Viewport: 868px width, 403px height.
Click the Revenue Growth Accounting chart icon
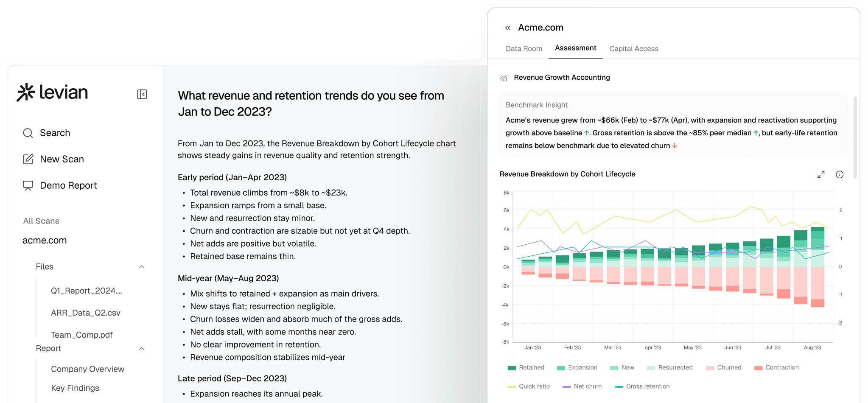[x=504, y=78]
